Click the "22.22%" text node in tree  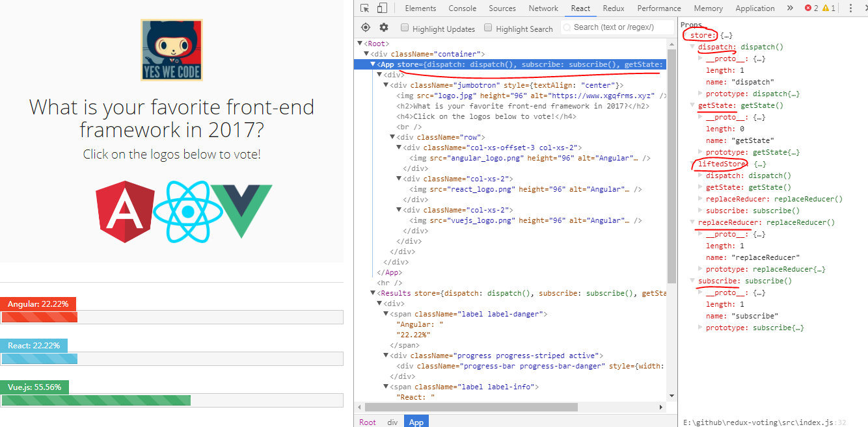(413, 335)
